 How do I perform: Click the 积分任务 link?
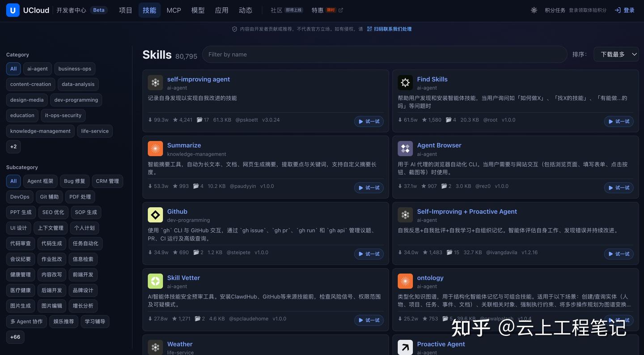[x=555, y=10]
